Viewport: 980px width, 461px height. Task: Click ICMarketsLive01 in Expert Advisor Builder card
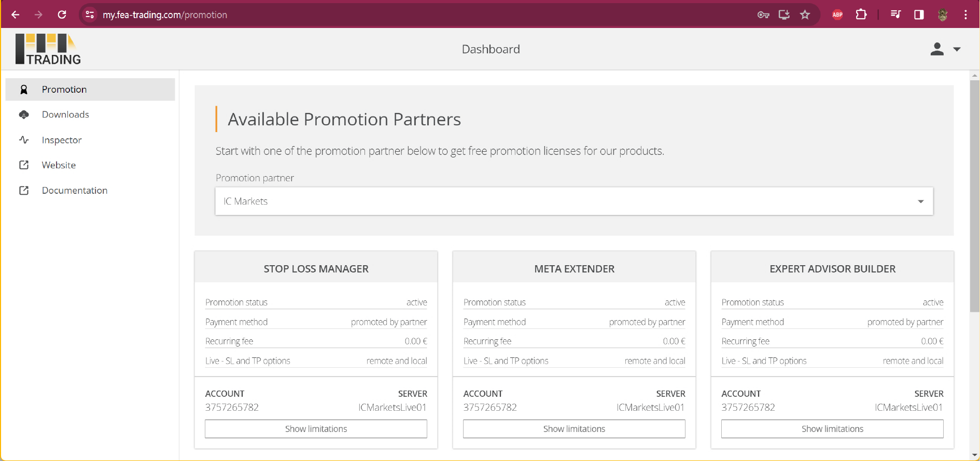point(908,407)
